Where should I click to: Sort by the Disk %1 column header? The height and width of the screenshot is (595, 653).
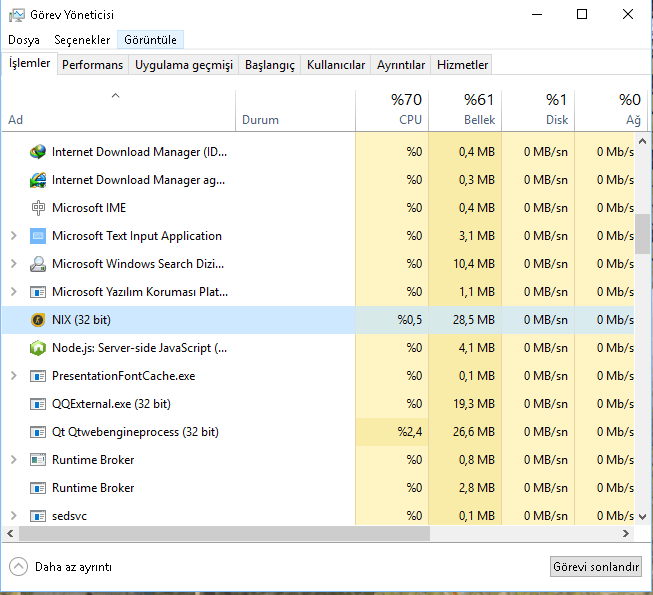pyautogui.click(x=538, y=110)
